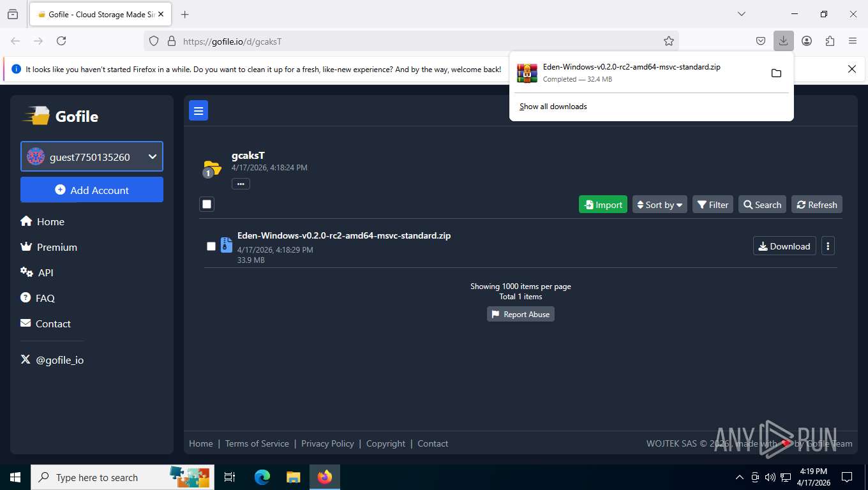Image resolution: width=868 pixels, height=490 pixels.
Task: Open Premium in sidebar
Action: coord(49,247)
